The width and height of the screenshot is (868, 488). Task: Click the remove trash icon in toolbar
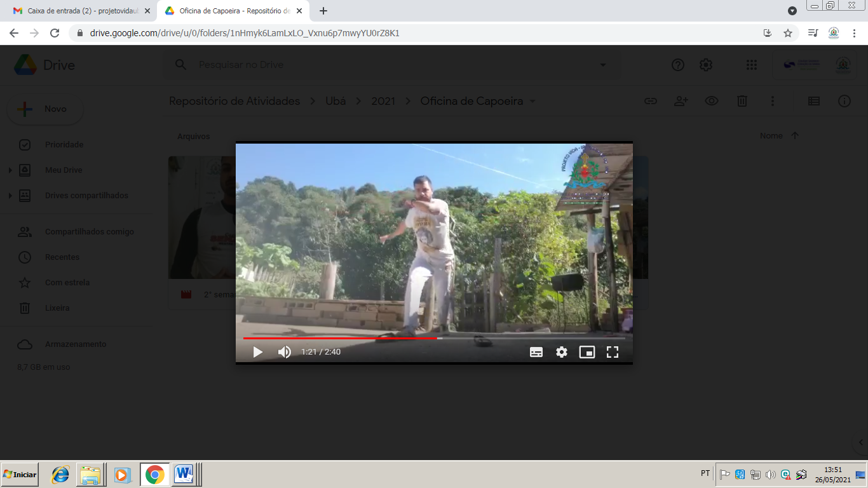pyautogui.click(x=742, y=101)
